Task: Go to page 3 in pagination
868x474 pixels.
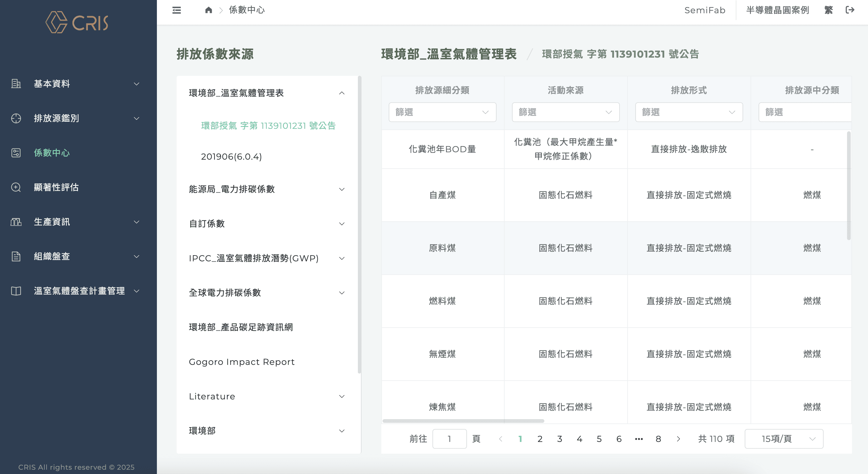Action: click(559, 439)
